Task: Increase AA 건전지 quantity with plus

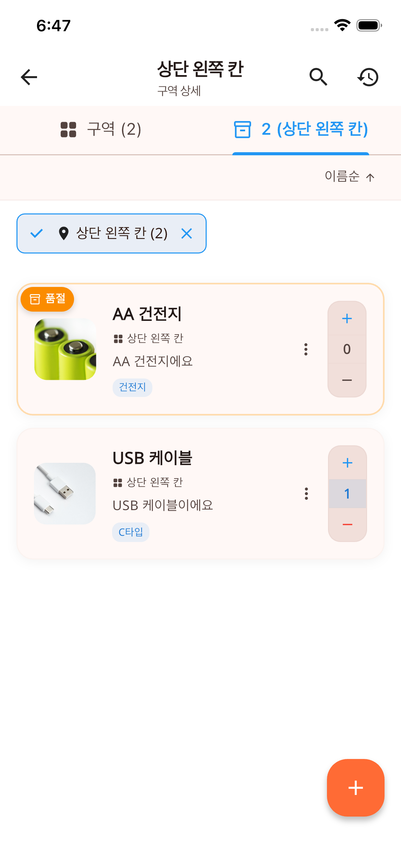Action: [x=347, y=318]
